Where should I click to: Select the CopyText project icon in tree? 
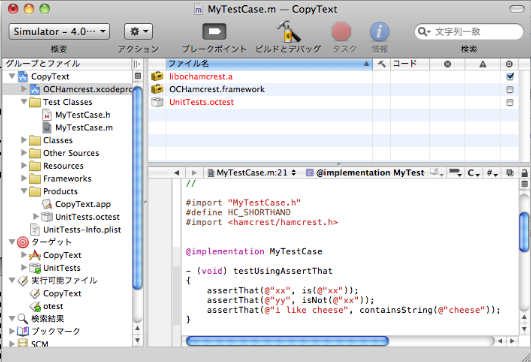point(23,77)
